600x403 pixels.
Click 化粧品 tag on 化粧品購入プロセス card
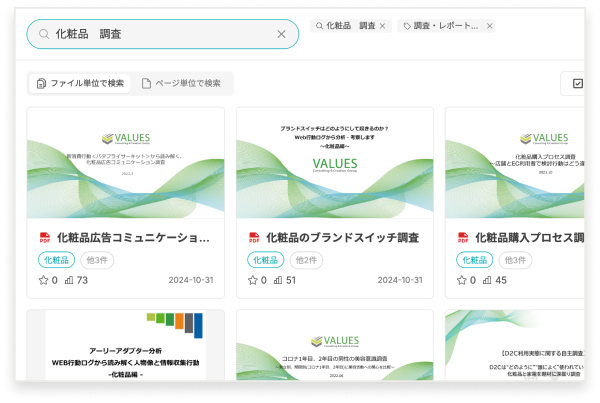[474, 260]
